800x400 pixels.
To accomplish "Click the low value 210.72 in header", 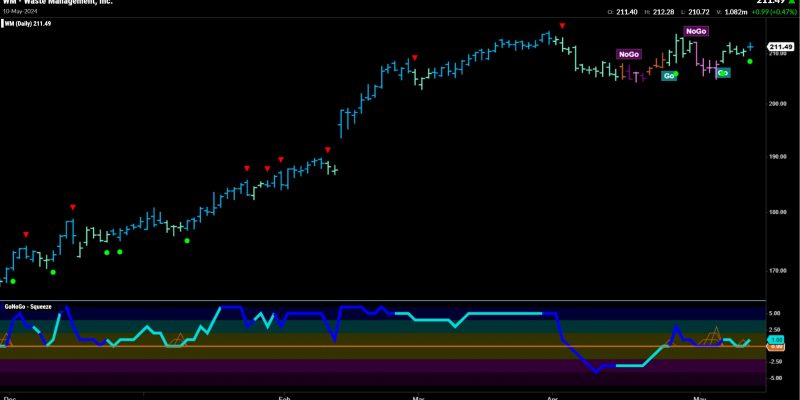I will point(699,12).
